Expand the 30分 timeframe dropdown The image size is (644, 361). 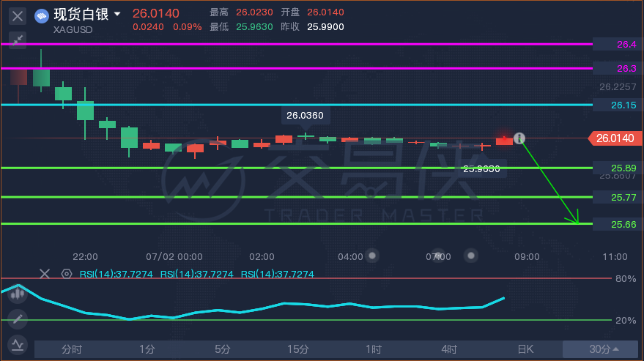pos(604,349)
